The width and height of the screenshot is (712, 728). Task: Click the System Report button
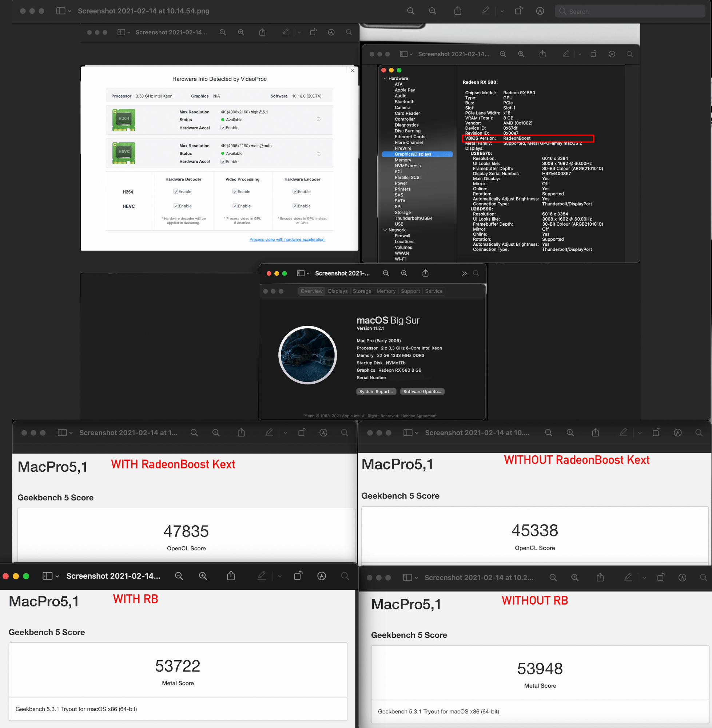[376, 392]
